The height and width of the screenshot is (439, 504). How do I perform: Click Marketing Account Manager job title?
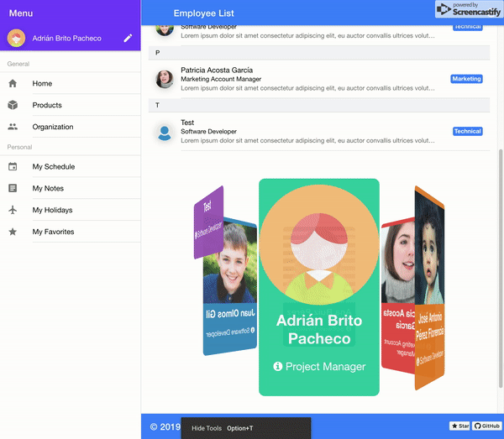(x=221, y=79)
